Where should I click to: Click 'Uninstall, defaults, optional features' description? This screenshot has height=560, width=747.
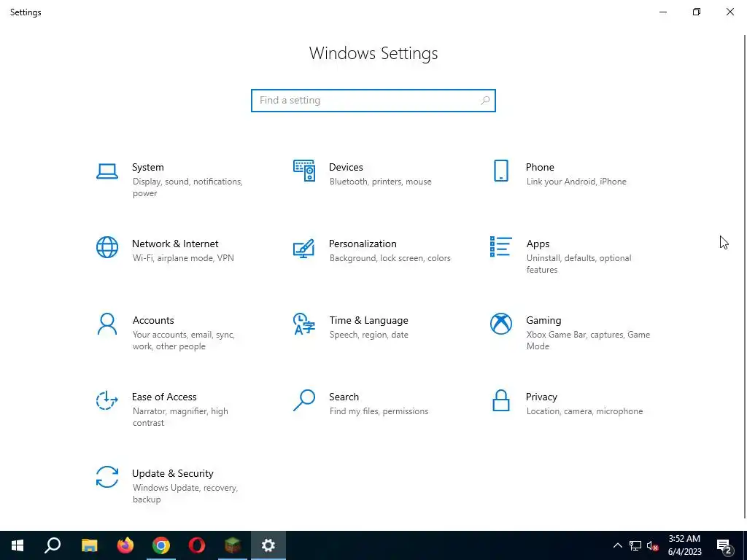[x=578, y=264]
